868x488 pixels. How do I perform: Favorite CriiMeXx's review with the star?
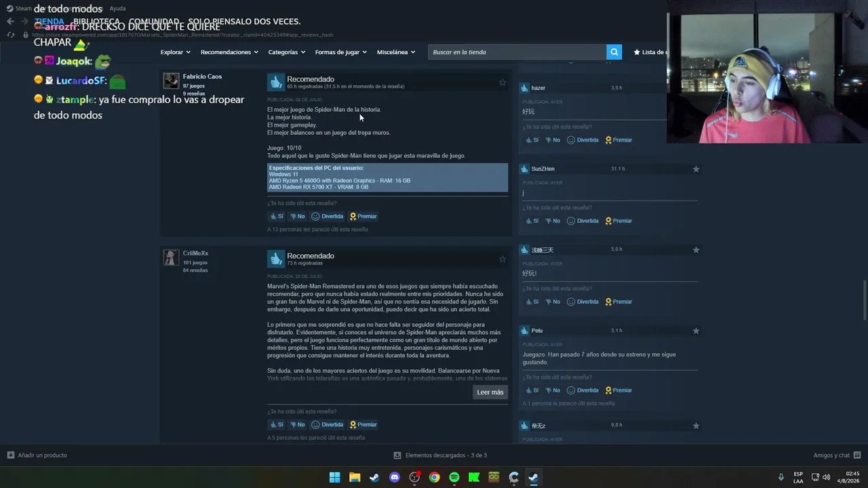point(502,259)
